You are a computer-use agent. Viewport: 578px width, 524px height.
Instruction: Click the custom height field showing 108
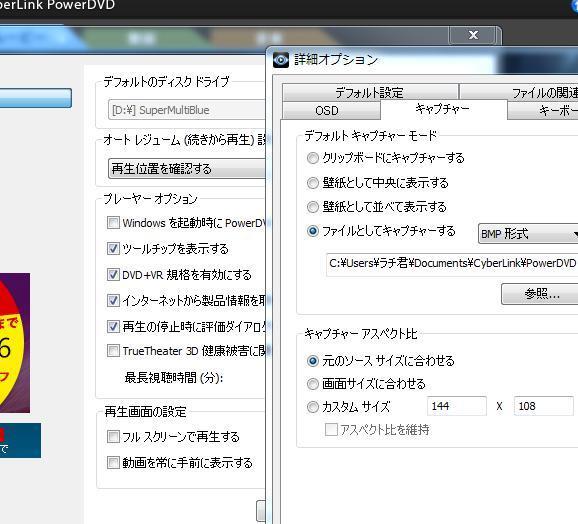click(x=544, y=406)
